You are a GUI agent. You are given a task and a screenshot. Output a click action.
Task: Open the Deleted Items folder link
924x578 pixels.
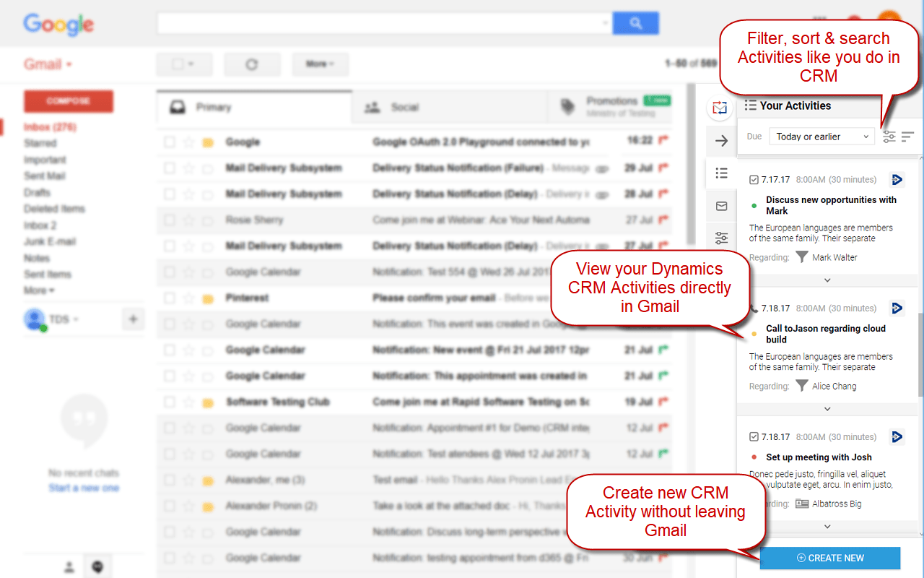click(x=54, y=209)
